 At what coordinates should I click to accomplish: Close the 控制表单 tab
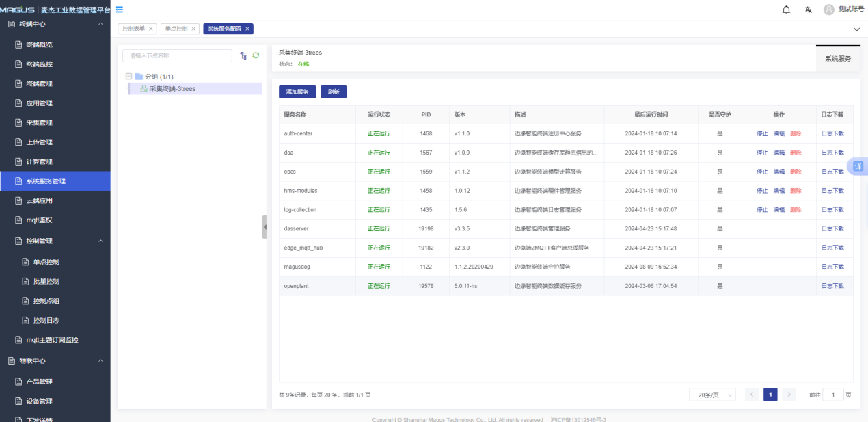click(x=151, y=29)
